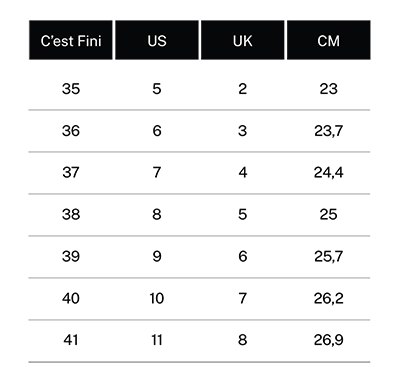The height and width of the screenshot is (391, 400).
Task: Click size 41 in first column
Action: click(71, 340)
